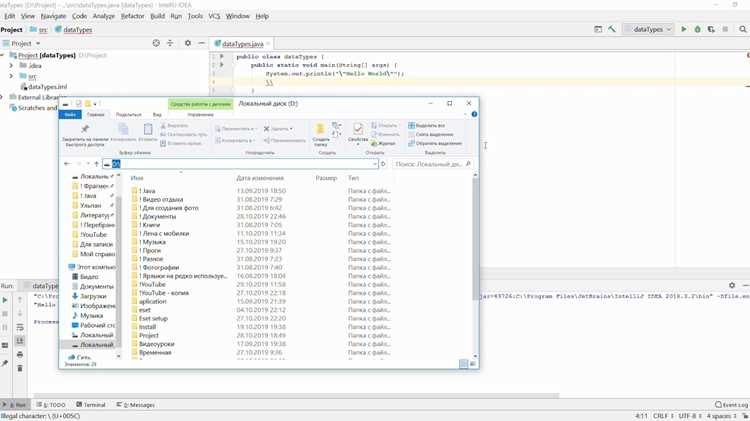
Task: Click Select none in Explorer ribbon
Action: [430, 134]
